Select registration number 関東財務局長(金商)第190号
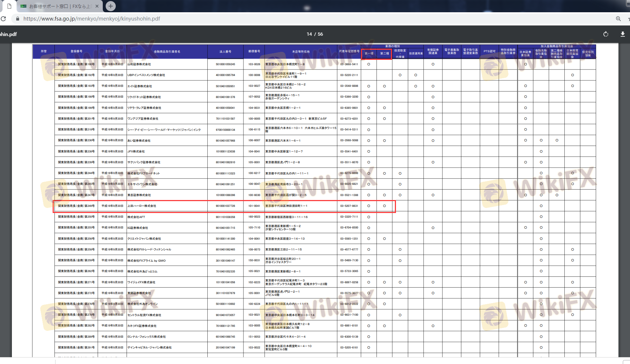 coord(76,64)
